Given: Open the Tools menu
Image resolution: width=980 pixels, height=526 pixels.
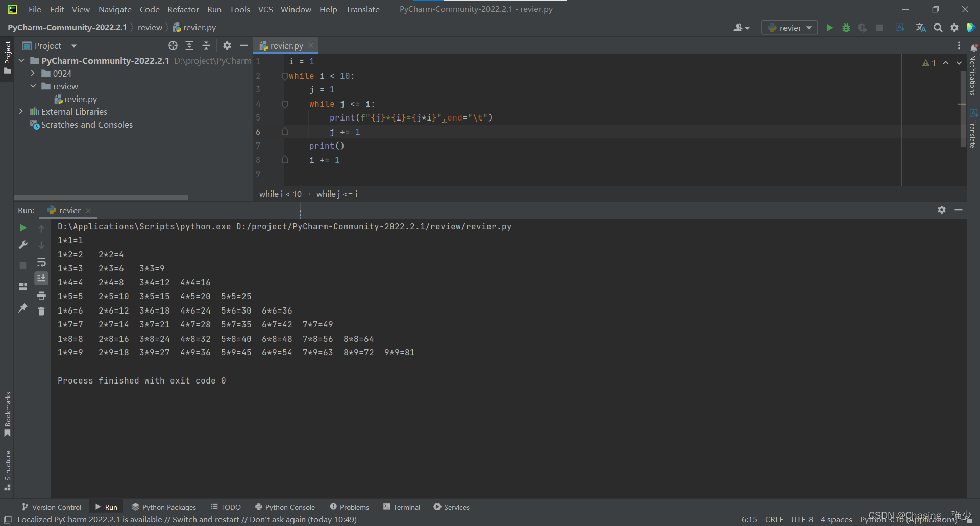Looking at the screenshot, I should tap(239, 9).
